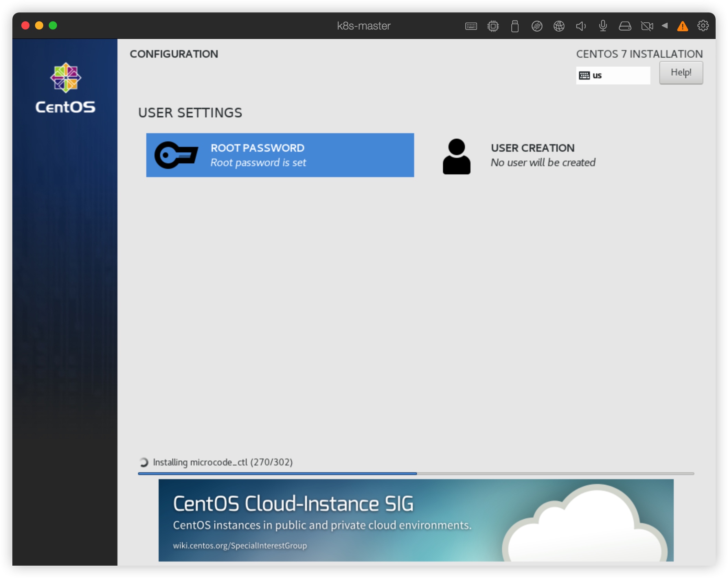Click the us keyboard layout indicator

coord(613,76)
